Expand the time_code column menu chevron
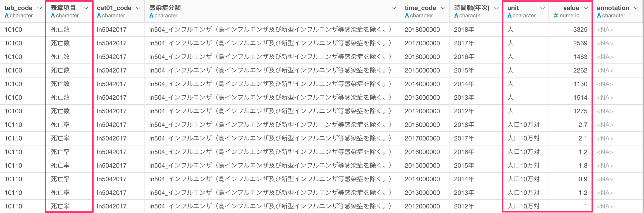This screenshot has height=213, width=644. (x=443, y=8)
